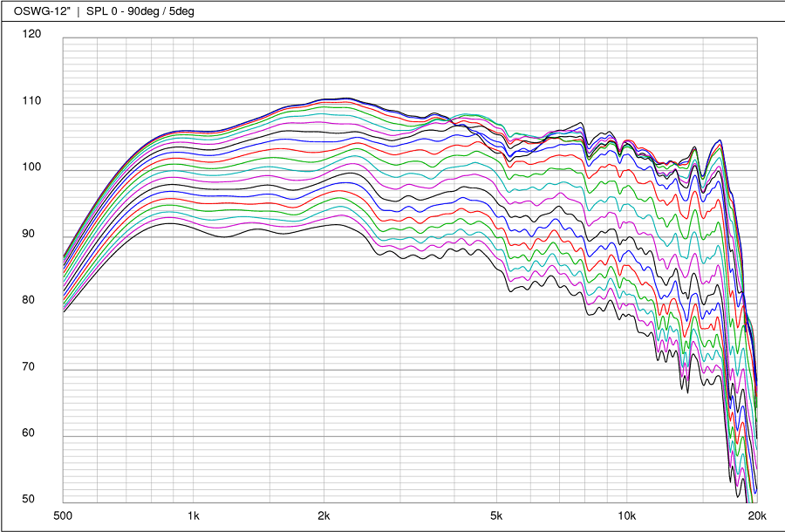Click the 110 label on the vertical axis
This screenshot has height=532, width=785.
click(31, 100)
